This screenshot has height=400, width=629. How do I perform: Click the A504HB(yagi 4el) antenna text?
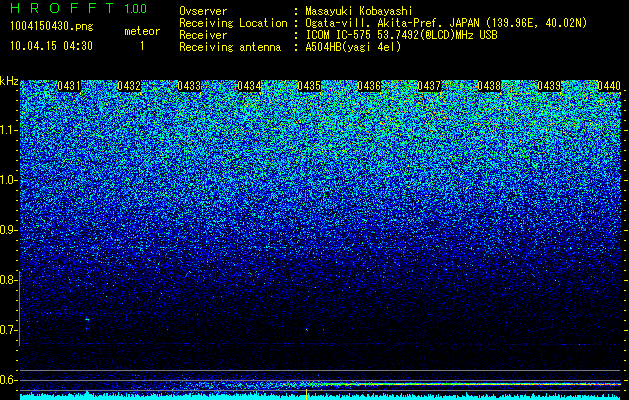click(x=353, y=47)
